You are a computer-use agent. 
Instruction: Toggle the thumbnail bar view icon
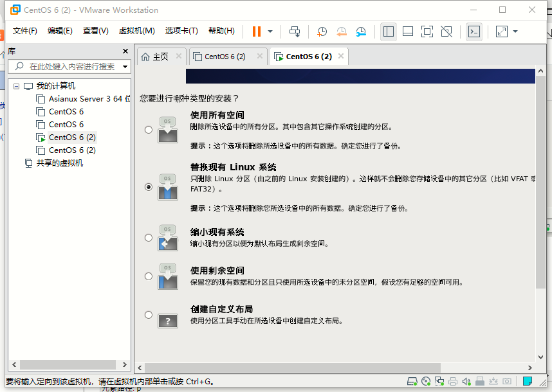point(408,31)
